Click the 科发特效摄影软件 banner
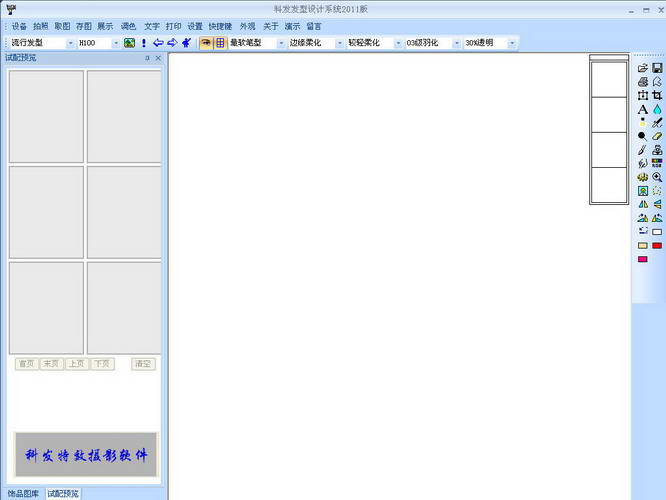Screen dimensions: 666x500 point(86,455)
